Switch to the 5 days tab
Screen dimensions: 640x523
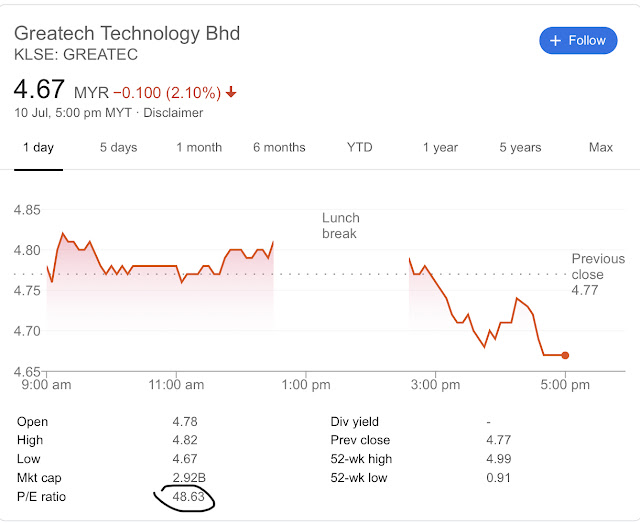(118, 147)
